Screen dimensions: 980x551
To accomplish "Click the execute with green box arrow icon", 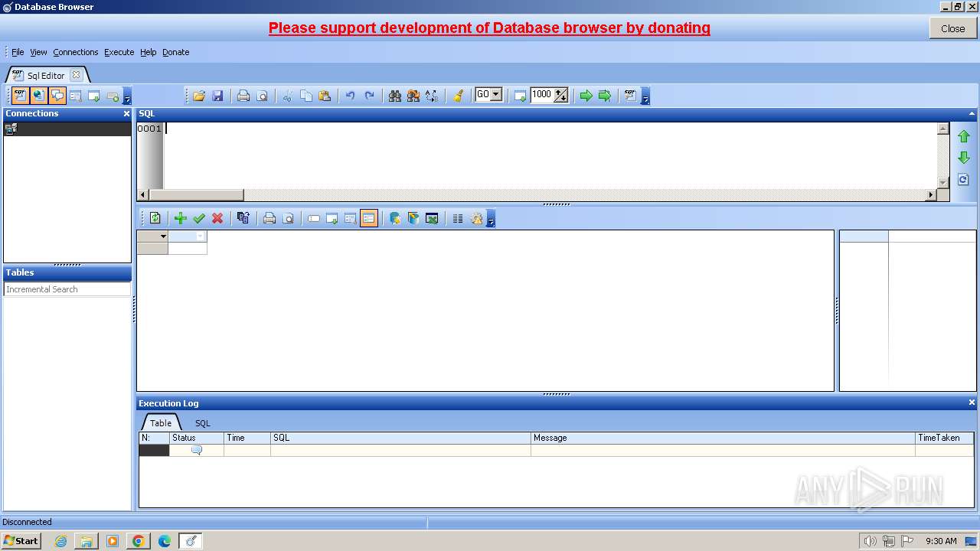I will pyautogui.click(x=605, y=96).
